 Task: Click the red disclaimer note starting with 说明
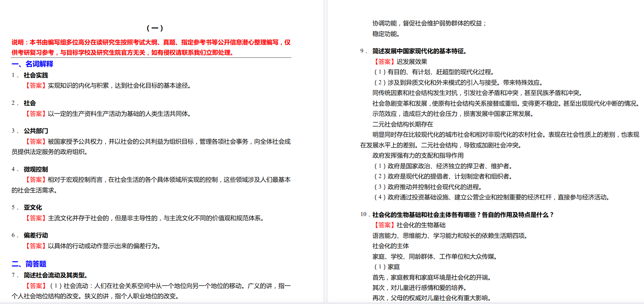pyautogui.click(x=151, y=47)
